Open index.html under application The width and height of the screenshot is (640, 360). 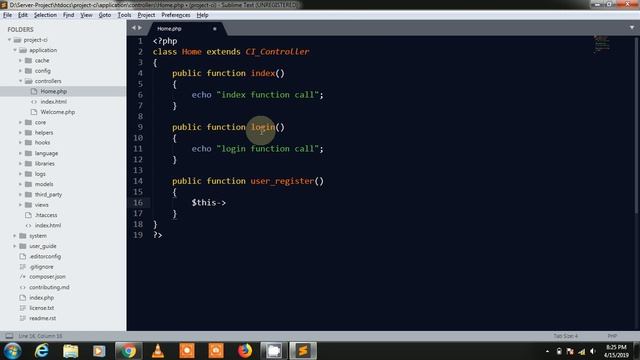48,225
